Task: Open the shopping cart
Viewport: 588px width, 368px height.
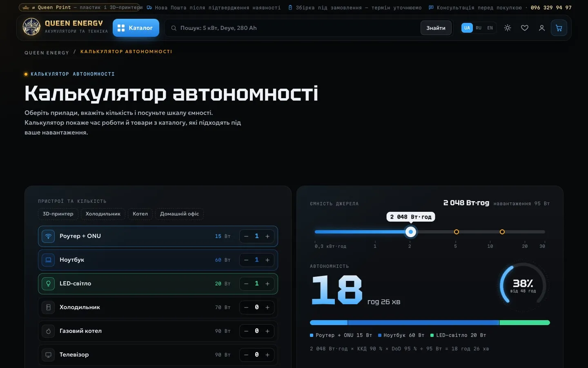Action: [559, 28]
